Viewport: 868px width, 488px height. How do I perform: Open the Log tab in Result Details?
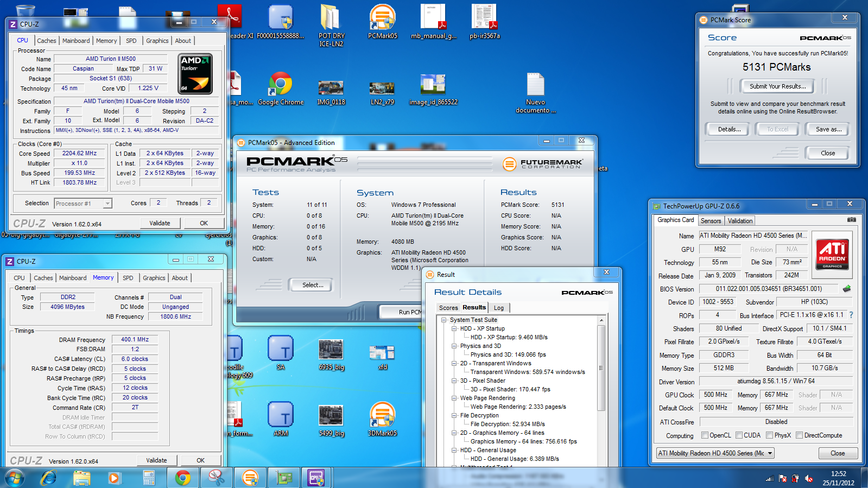[498, 308]
